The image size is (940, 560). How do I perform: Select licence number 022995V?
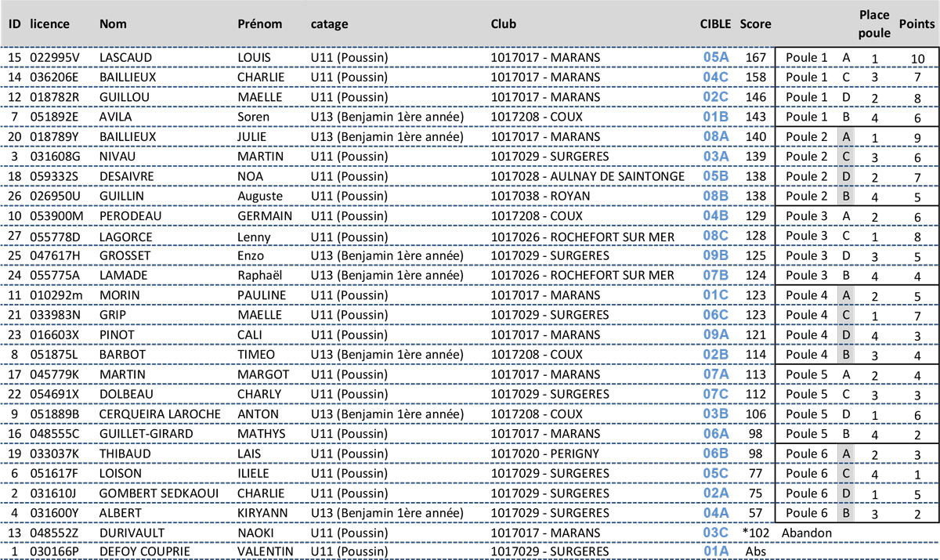point(53,57)
